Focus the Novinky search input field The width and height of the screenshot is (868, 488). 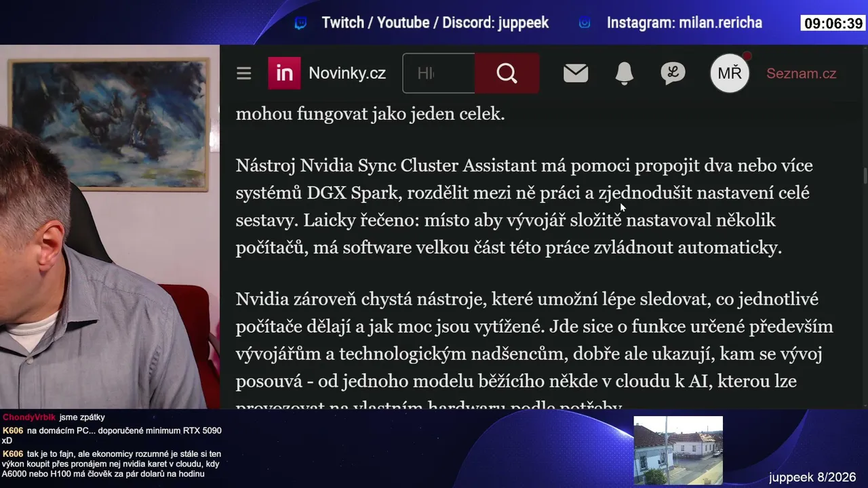439,73
